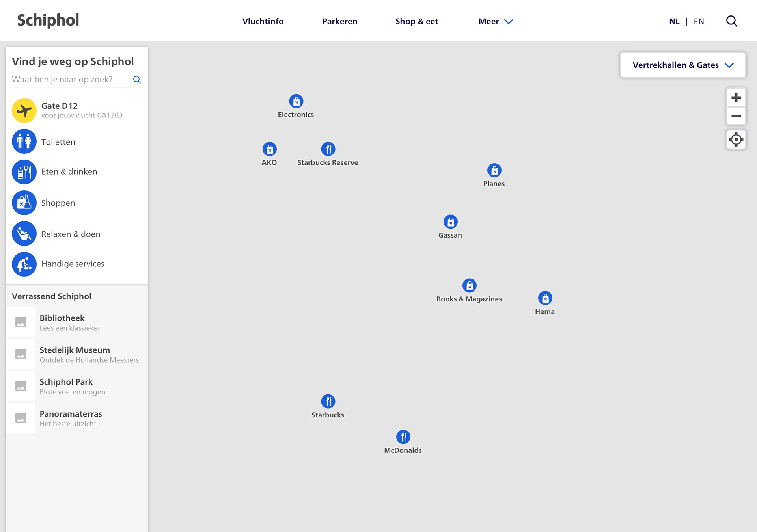Click the 'Hema' map label
757x532 pixels.
[x=545, y=312]
